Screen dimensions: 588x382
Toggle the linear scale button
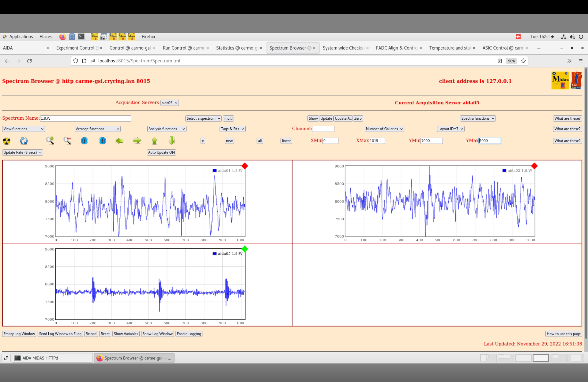point(286,141)
